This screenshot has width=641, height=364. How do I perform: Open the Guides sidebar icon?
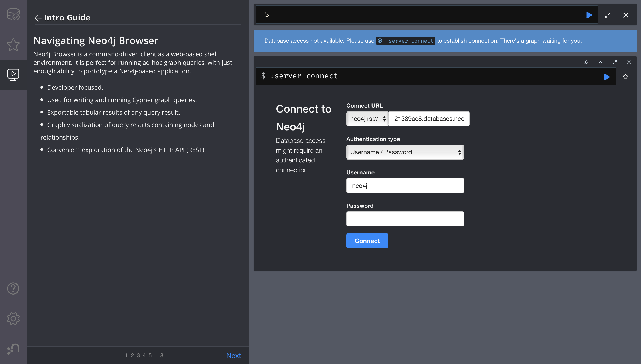click(13, 75)
